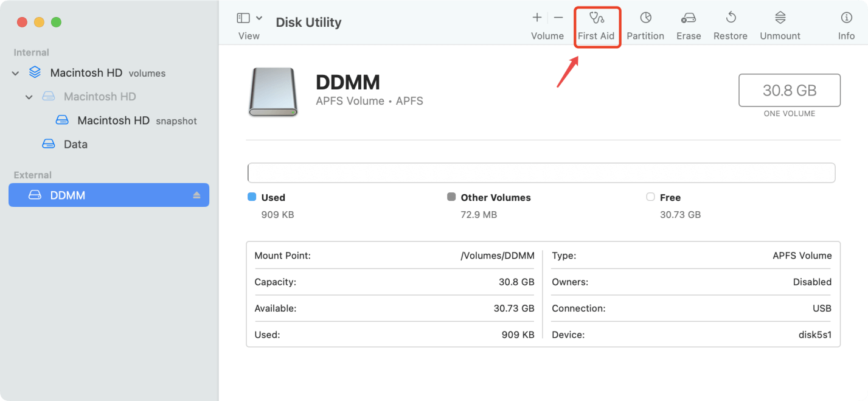Collapse the top-level Macintosh HD entry

coord(15,72)
